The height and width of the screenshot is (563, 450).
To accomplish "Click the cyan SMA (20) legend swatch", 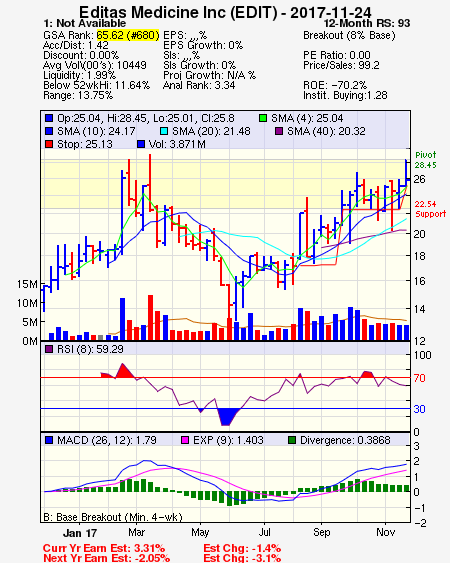I will pyautogui.click(x=164, y=131).
